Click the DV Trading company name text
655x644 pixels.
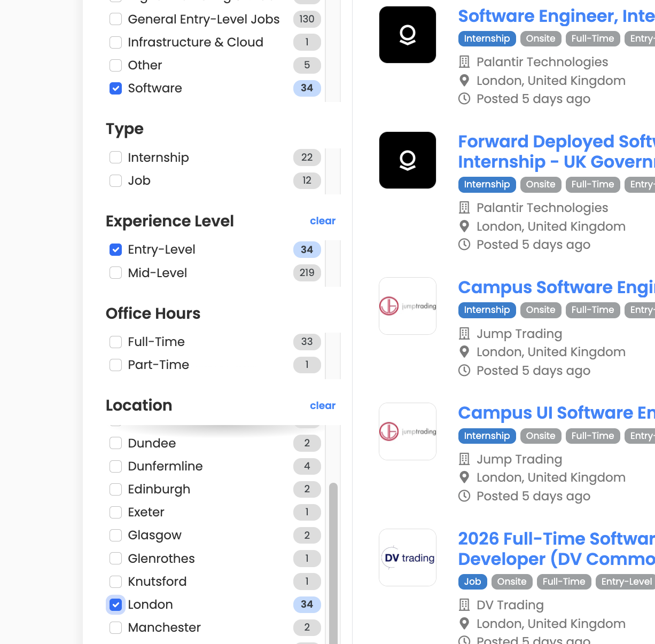click(x=510, y=605)
